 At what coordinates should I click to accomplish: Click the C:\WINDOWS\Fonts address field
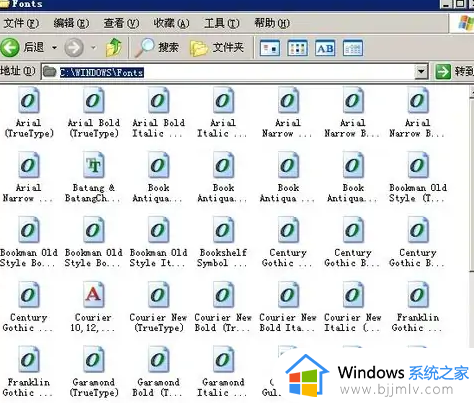coord(235,72)
